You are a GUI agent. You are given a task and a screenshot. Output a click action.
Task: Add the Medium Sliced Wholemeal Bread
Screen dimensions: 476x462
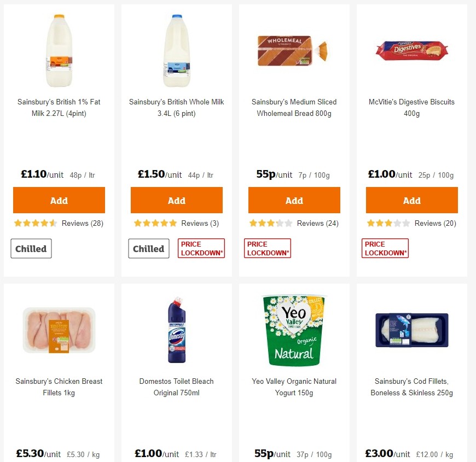point(294,200)
